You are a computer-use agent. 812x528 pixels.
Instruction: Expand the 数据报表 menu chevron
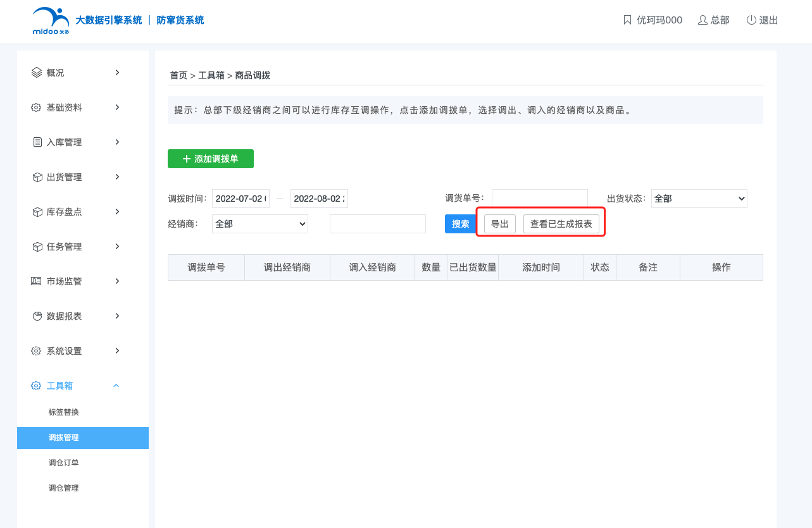(x=117, y=316)
